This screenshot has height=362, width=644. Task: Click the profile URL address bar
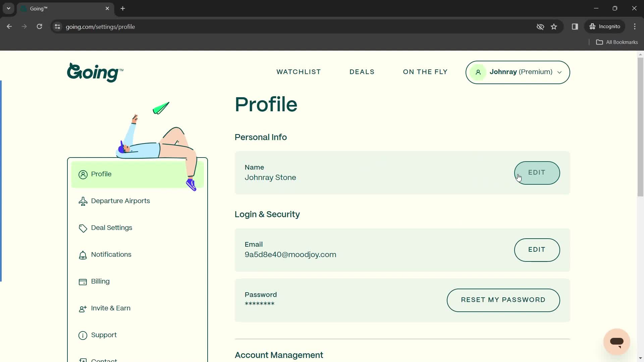pyautogui.click(x=101, y=27)
